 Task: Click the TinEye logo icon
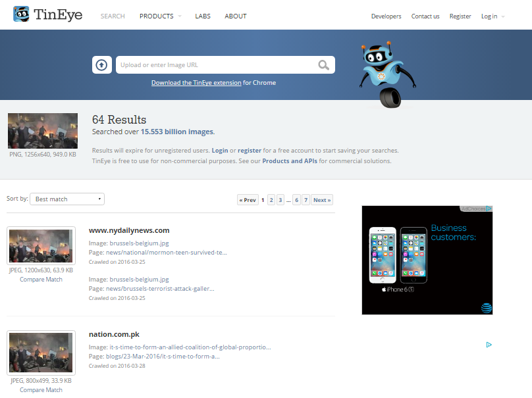pyautogui.click(x=21, y=14)
